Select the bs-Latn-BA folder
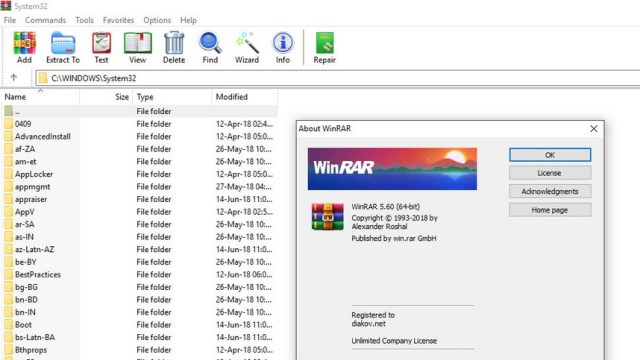This screenshot has height=360, width=640. point(35,337)
